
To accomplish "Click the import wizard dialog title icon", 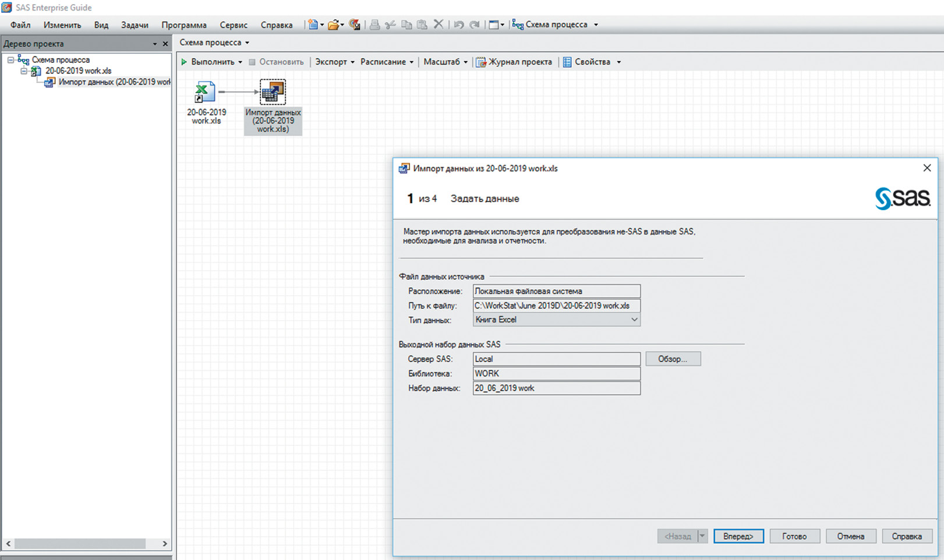I will [x=404, y=168].
